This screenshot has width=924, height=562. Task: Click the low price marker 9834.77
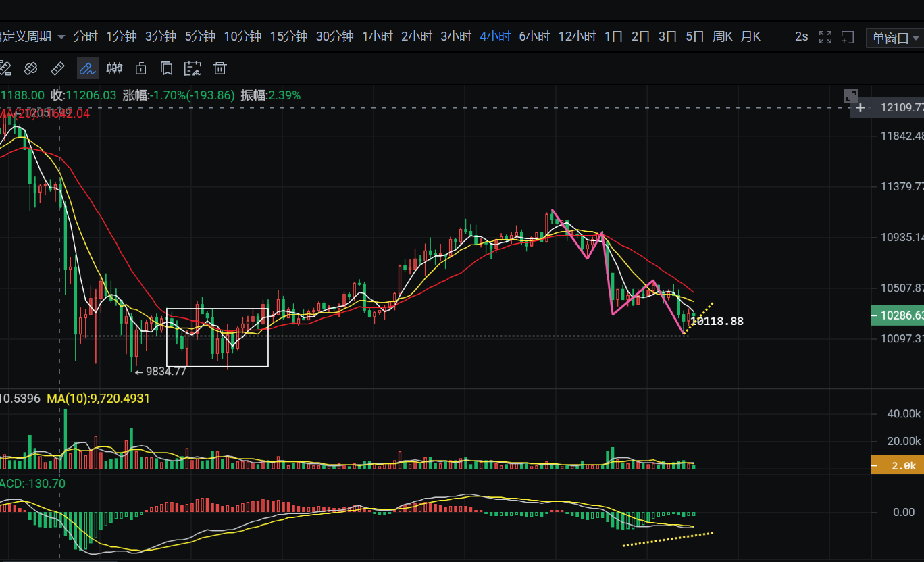point(160,371)
